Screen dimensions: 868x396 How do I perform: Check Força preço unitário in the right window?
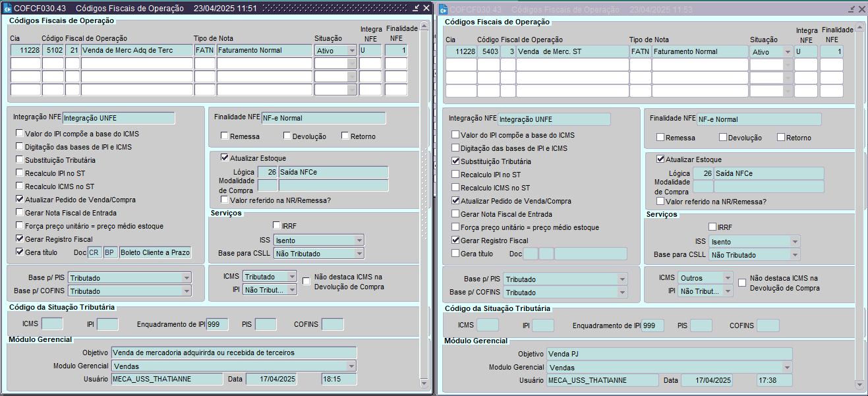[x=455, y=227]
